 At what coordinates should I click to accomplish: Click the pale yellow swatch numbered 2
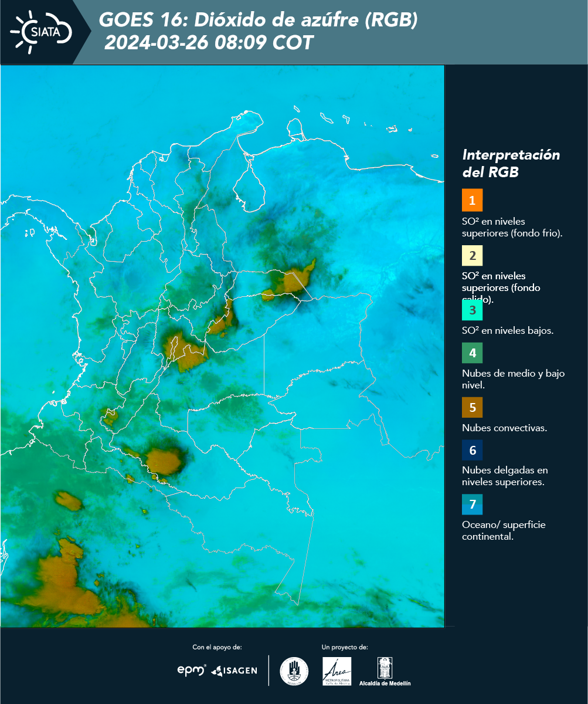coord(472,255)
